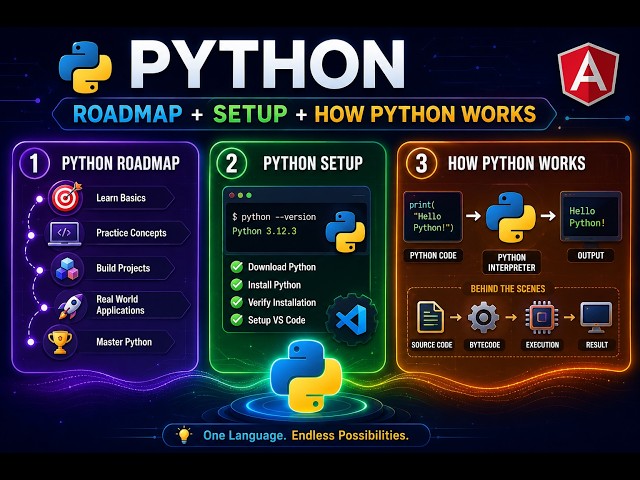Click the Python logo beside the PYTHON title

(x=85, y=67)
